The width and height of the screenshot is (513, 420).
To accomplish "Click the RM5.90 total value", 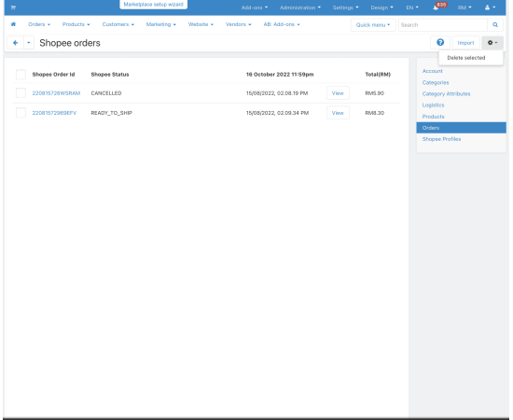I will pos(374,93).
